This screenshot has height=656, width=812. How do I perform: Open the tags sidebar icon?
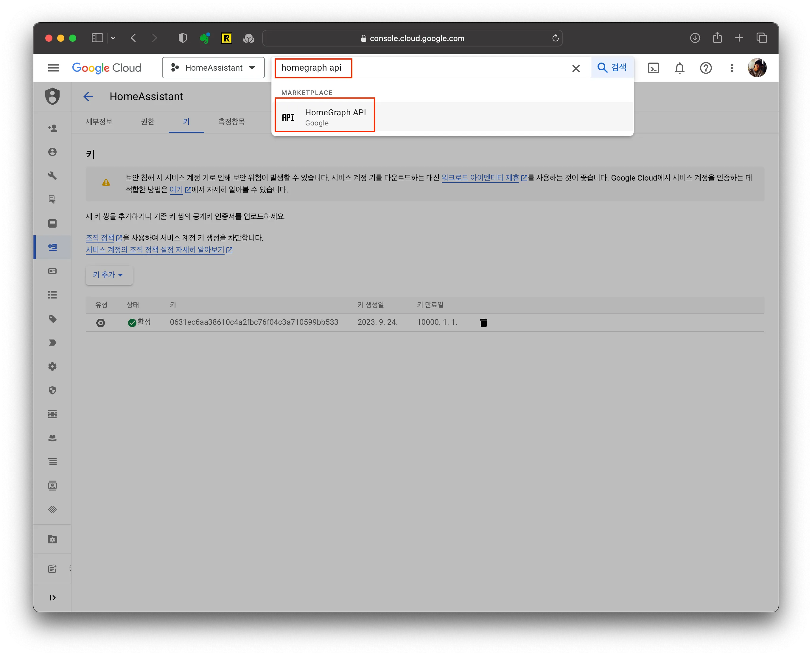[x=52, y=319]
